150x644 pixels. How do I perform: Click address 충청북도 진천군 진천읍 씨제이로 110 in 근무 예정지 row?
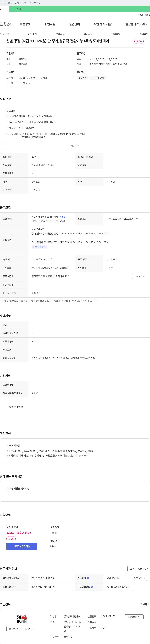click(x=50, y=276)
